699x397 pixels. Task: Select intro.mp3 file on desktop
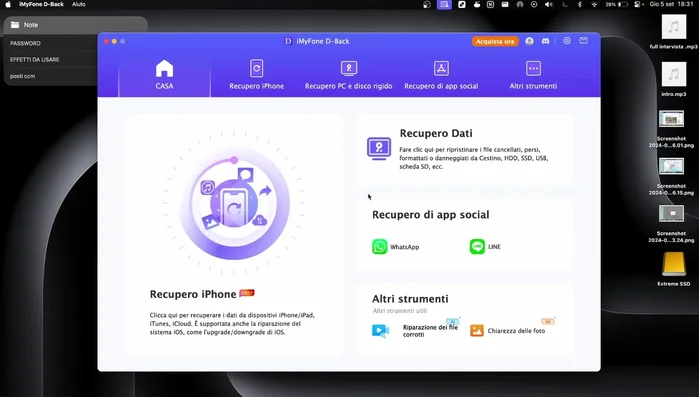(673, 74)
